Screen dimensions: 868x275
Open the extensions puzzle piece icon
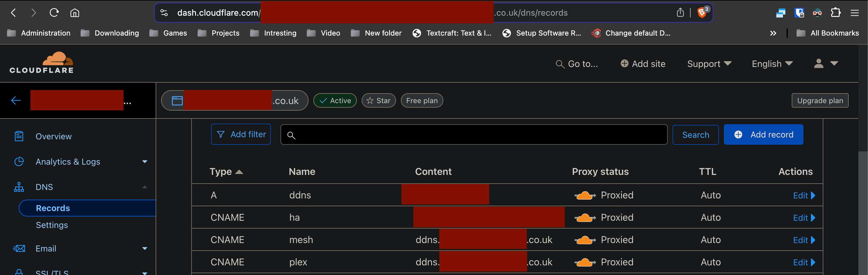tap(835, 13)
